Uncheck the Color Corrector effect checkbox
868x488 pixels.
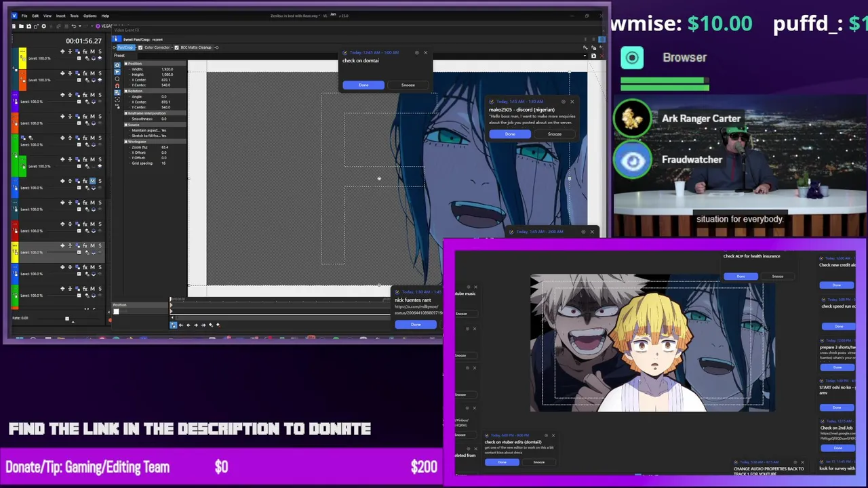(x=140, y=47)
